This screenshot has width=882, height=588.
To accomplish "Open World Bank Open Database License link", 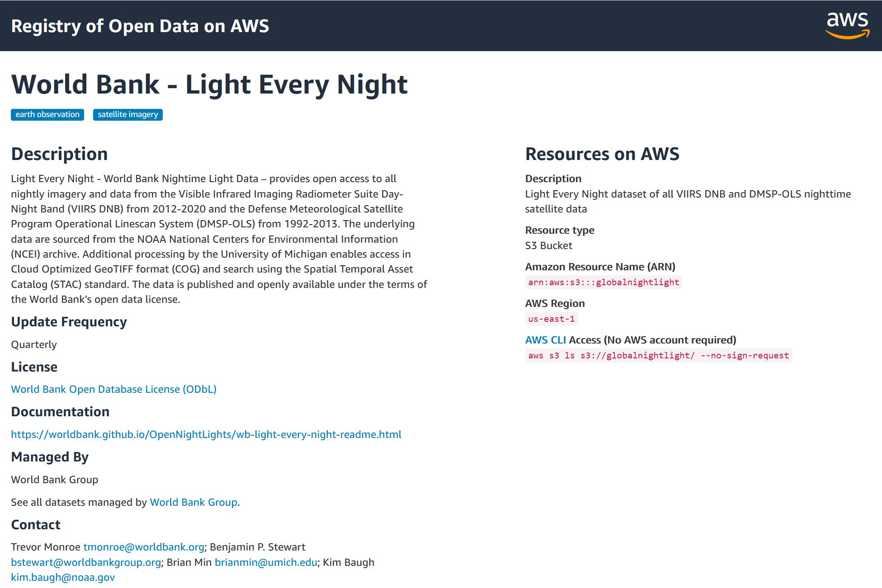I will [113, 389].
